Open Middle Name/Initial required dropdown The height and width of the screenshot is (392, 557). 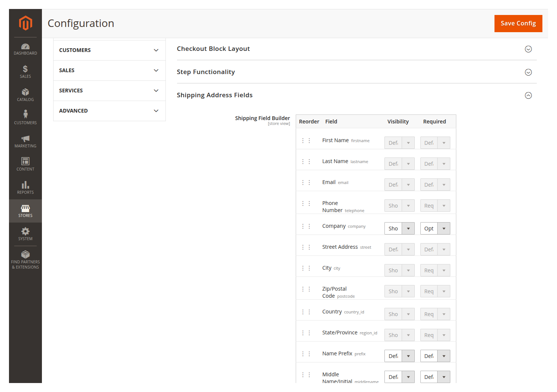coord(435,377)
